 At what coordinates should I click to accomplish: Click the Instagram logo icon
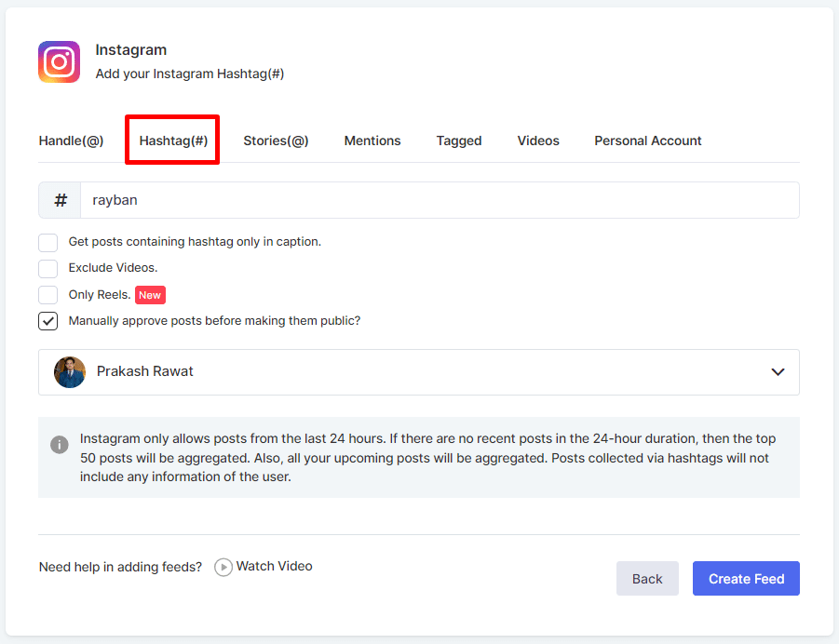pos(59,62)
